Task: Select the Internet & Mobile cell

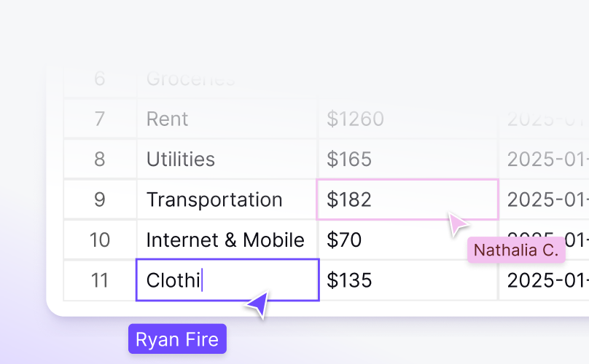Action: point(227,240)
